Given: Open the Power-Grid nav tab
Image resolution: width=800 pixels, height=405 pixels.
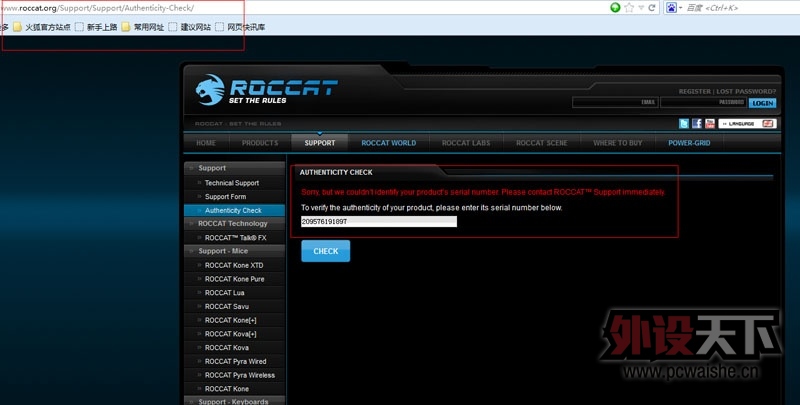Looking at the screenshot, I should 689,143.
